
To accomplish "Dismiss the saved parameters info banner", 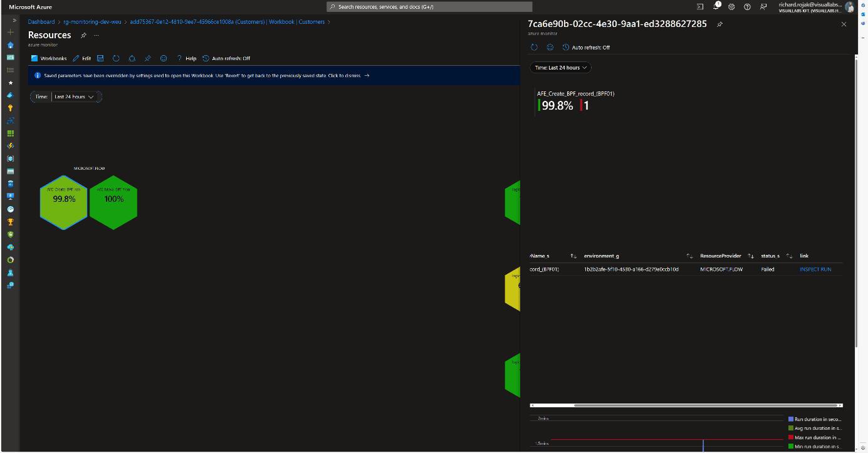I will tap(275, 75).
